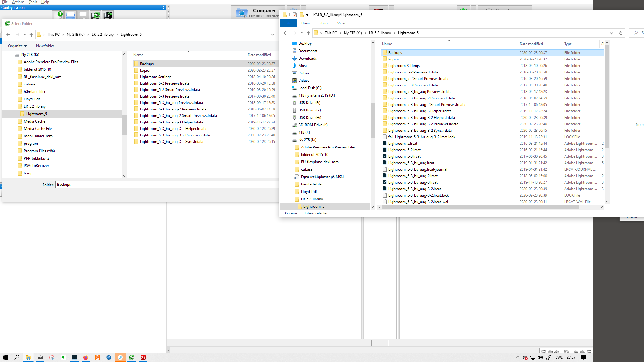644x362 pixels.
Task: Start the Compare action in FreeFileSync
Action: click(x=257, y=13)
